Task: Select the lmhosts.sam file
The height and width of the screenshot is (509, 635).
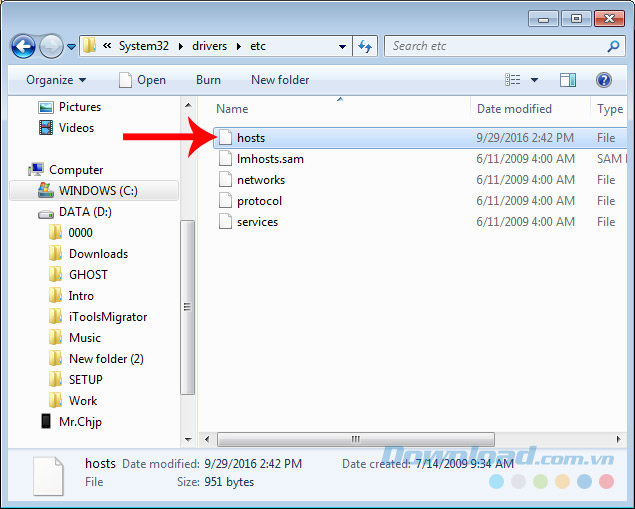Action: point(422,159)
